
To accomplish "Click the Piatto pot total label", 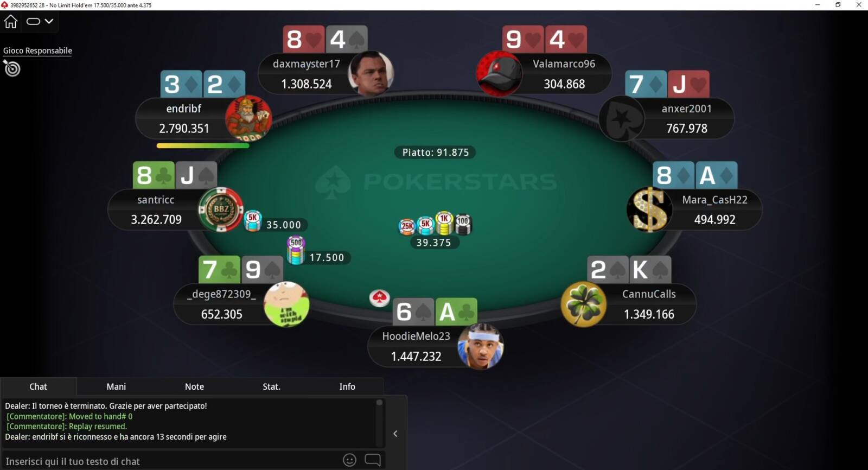I will click(x=435, y=153).
